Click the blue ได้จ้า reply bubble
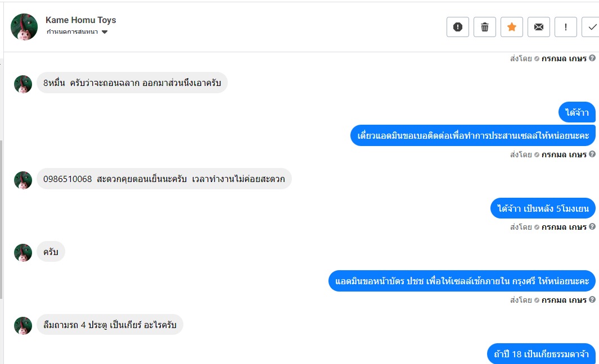Viewport: 599px width, 364px height. (x=577, y=113)
